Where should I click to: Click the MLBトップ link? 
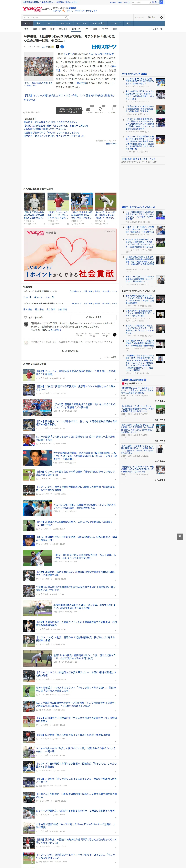click(x=77, y=304)
